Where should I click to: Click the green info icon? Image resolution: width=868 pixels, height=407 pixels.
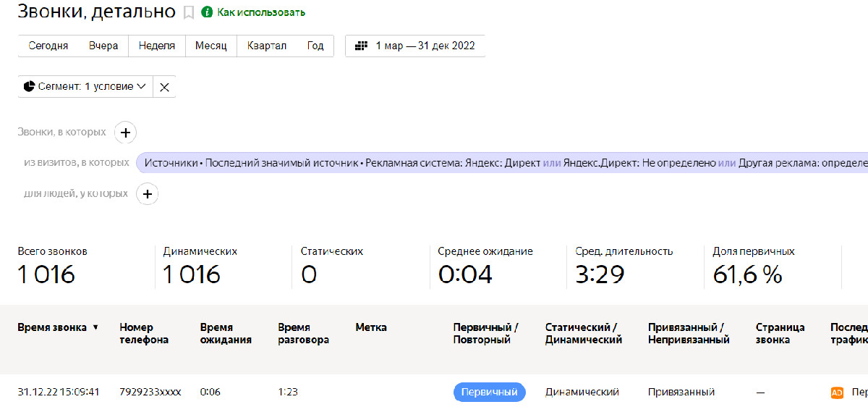click(207, 12)
